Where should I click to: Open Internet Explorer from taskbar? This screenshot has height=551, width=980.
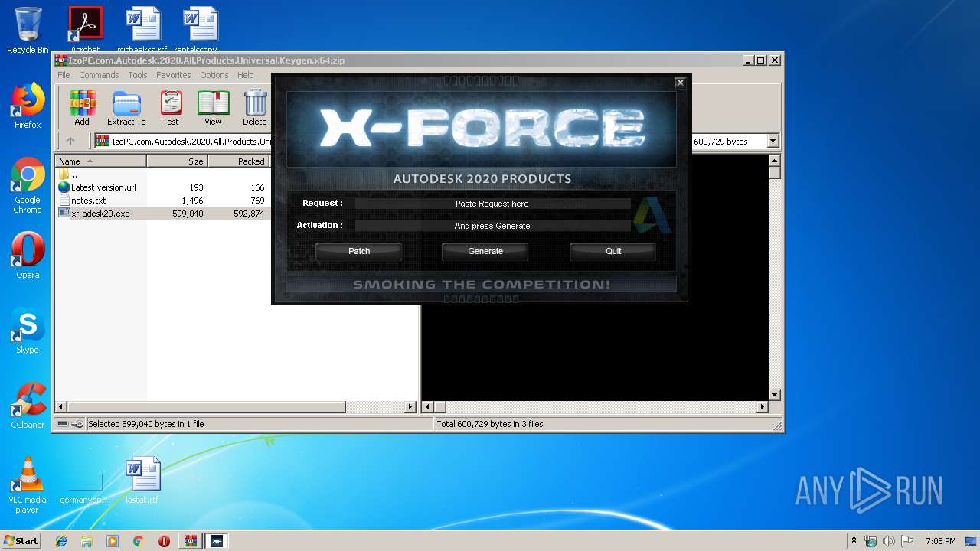tap(61, 541)
